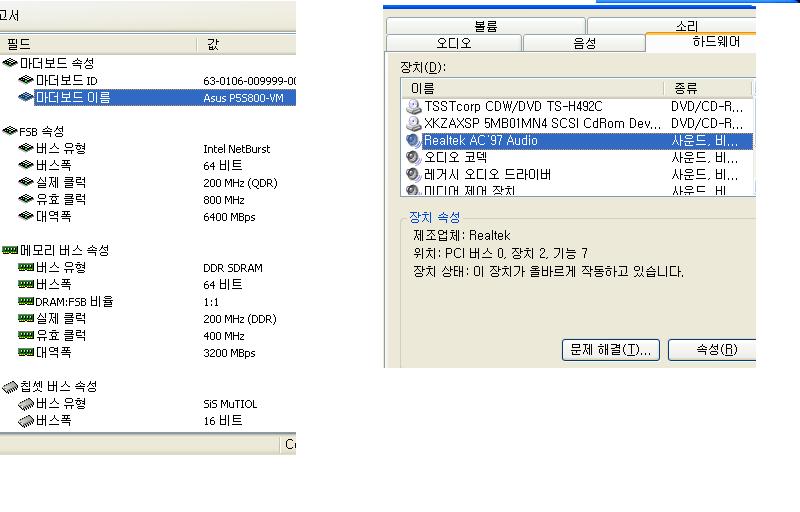Click the FSB 속성 group icon
This screenshot has height=512, width=800.
tap(10, 131)
